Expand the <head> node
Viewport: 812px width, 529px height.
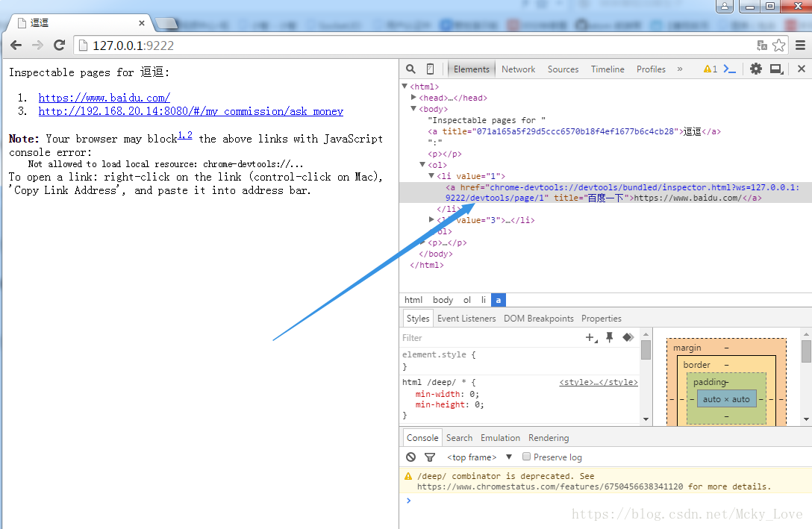[413, 97]
